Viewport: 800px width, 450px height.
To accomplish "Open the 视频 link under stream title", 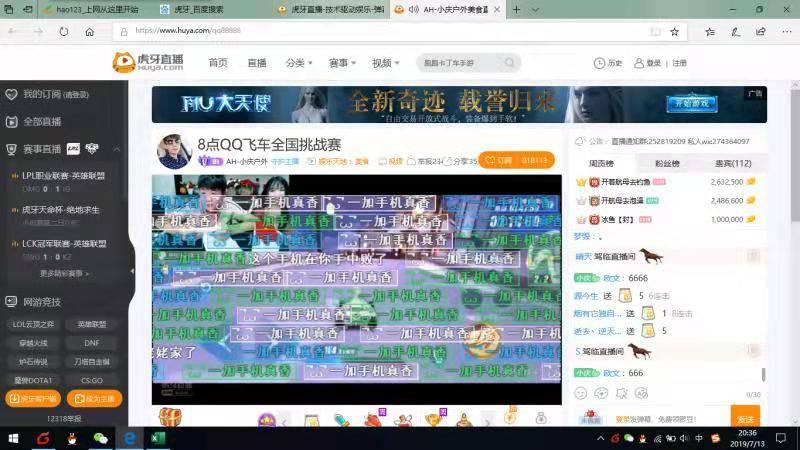I will (390, 161).
